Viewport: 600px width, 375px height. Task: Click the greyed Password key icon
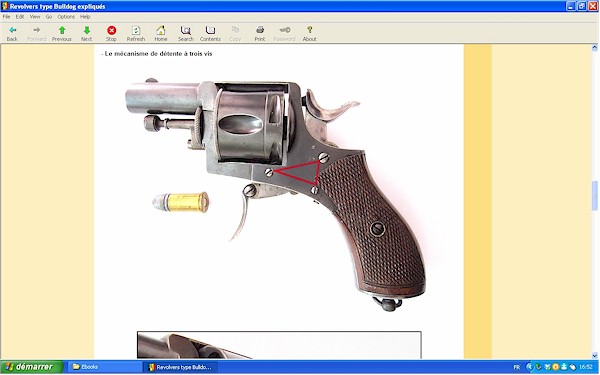[x=284, y=33]
